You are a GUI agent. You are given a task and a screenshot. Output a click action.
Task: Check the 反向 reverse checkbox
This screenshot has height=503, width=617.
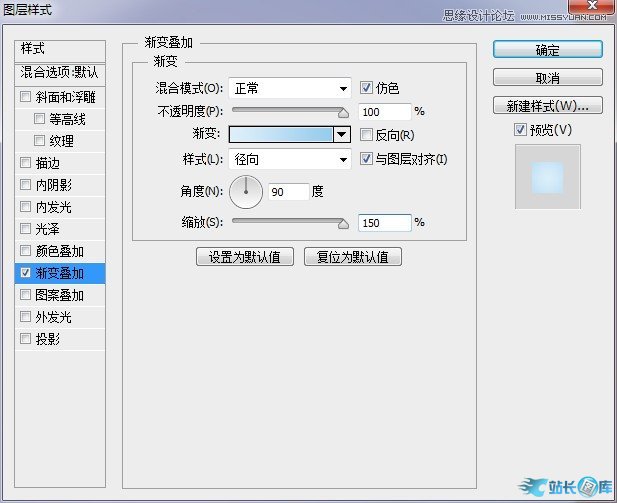366,135
